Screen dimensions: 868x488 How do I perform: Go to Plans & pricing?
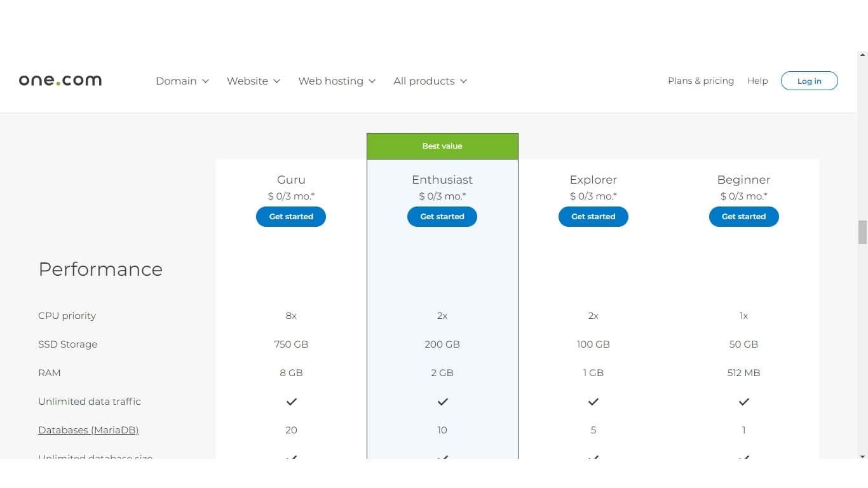pos(701,81)
